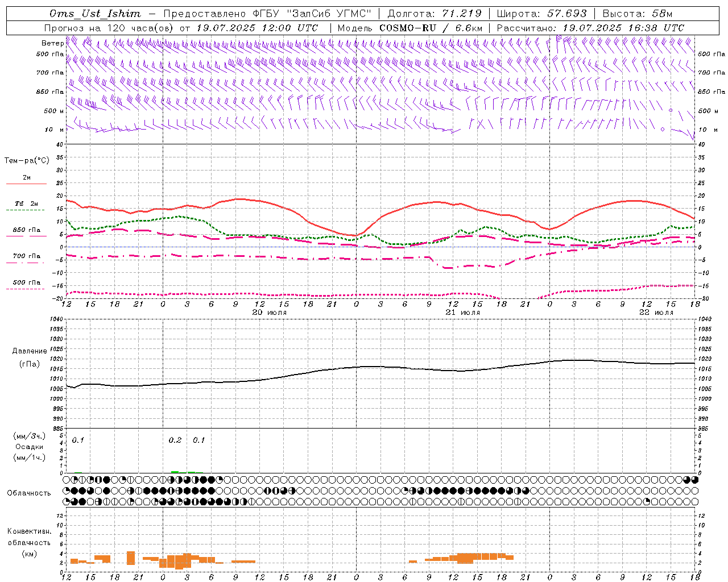Click the Конвективн. convective cloud label

[29, 531]
